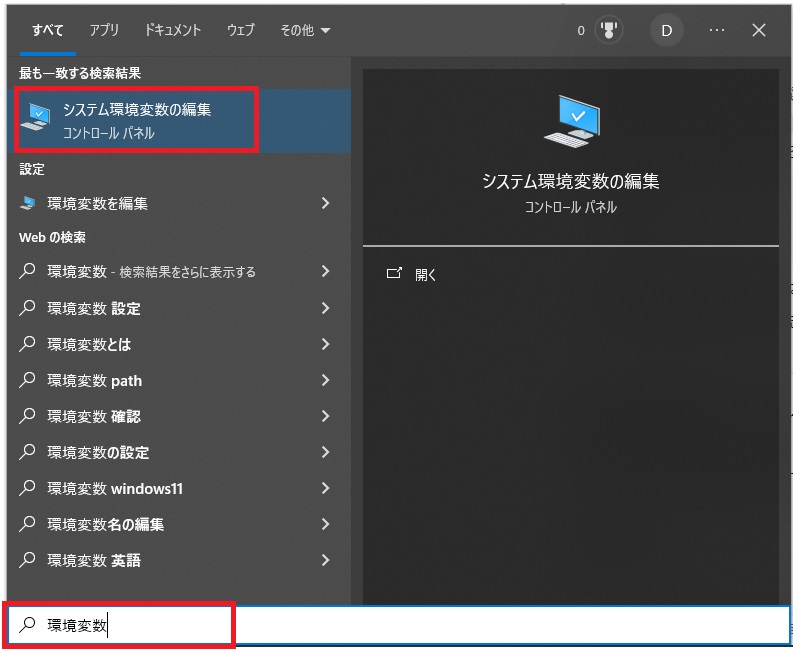The height and width of the screenshot is (651, 797).
Task: Click the magnifier icon in the search box
Action: (27, 625)
